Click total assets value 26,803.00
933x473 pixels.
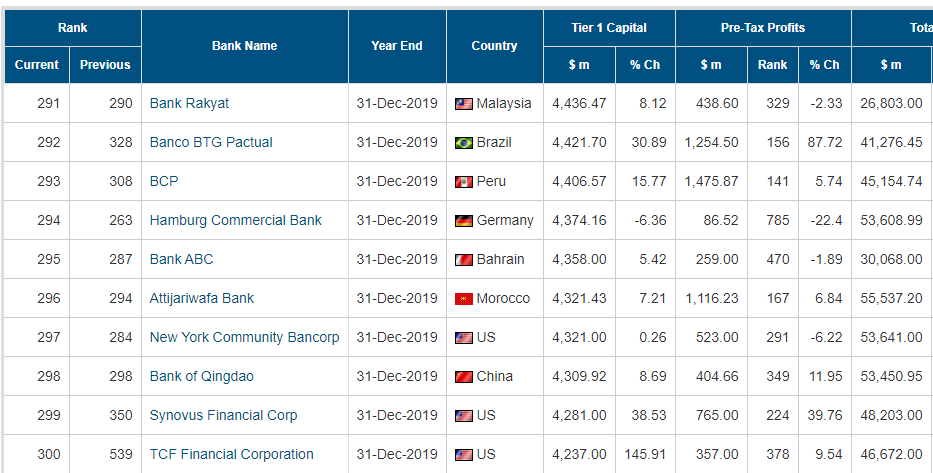pos(891,103)
